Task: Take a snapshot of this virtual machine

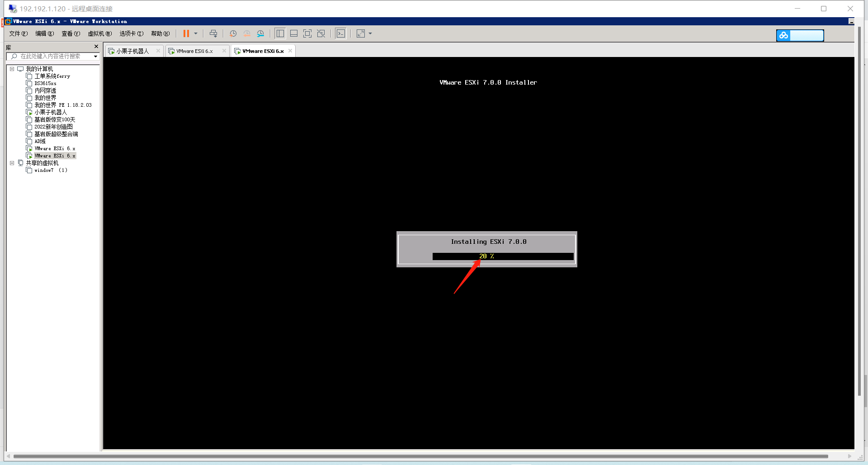Action: point(233,33)
